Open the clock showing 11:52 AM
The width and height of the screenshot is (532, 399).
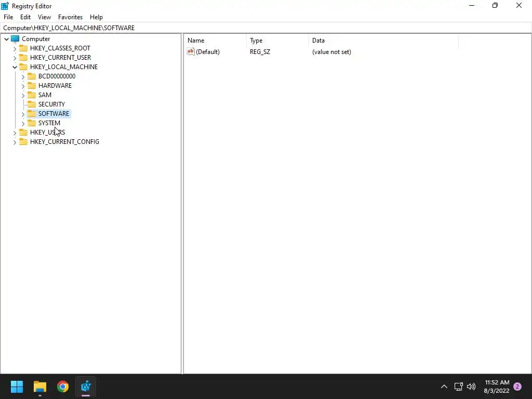coord(497,387)
